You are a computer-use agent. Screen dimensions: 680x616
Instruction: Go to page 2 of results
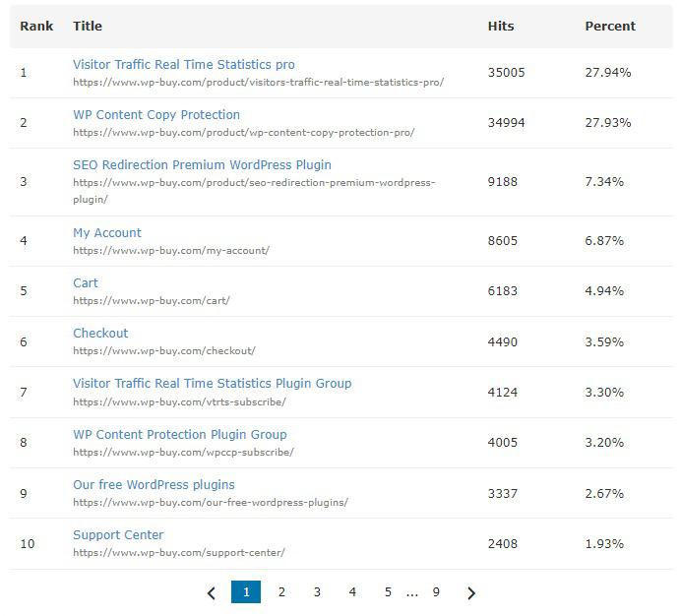click(x=281, y=591)
